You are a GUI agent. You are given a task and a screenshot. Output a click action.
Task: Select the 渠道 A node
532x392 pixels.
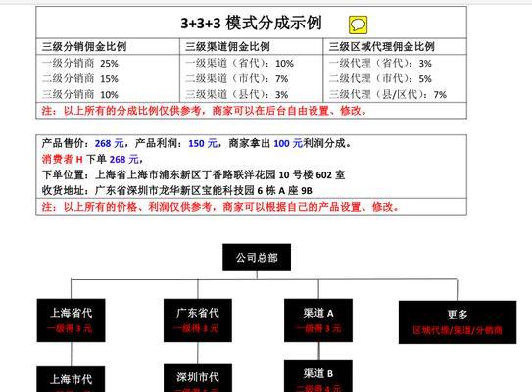[318, 320]
